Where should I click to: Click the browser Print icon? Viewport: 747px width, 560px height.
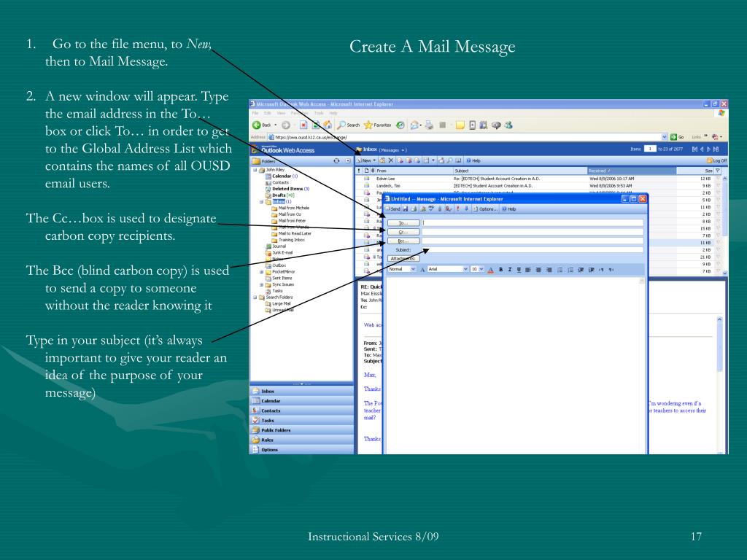click(429, 125)
